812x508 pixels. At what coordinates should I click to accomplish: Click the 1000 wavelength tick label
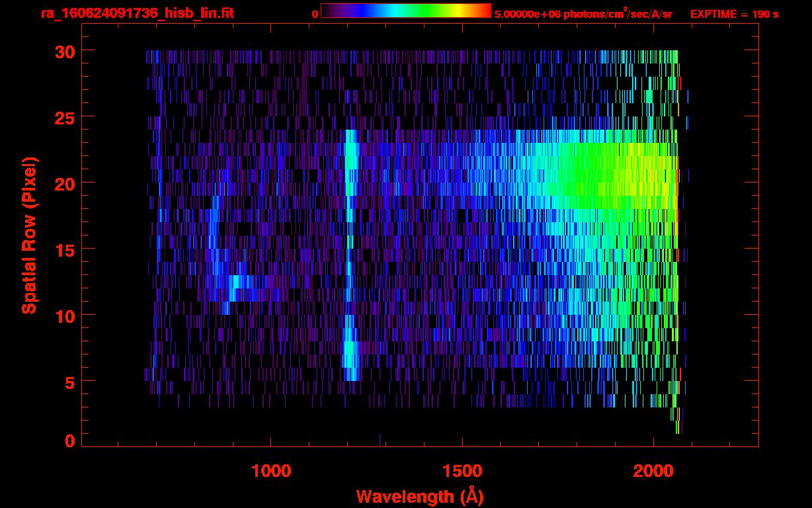click(271, 471)
